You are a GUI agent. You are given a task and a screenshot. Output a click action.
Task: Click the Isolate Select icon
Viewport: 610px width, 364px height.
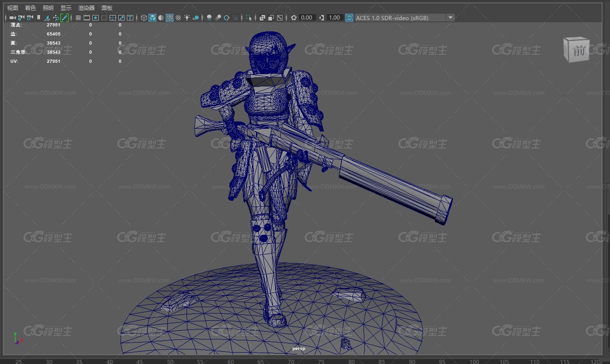tap(249, 18)
